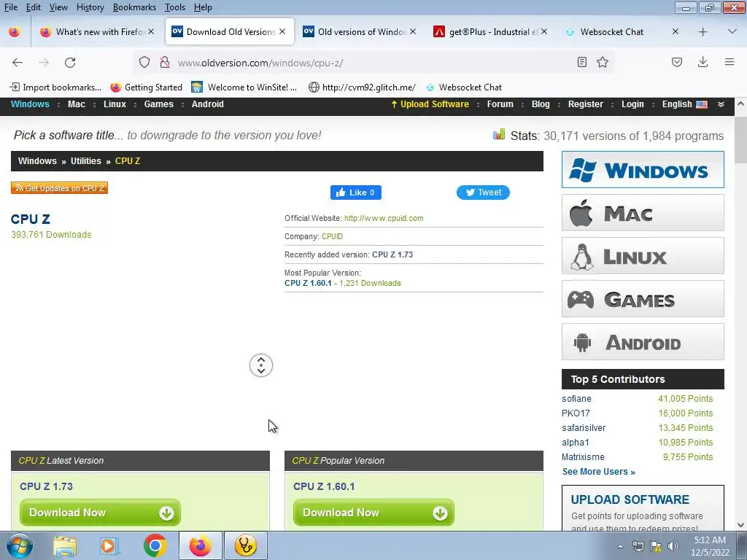Switch to get®Plus Industrial tab
Image resolution: width=747 pixels, height=560 pixels.
(x=491, y=32)
